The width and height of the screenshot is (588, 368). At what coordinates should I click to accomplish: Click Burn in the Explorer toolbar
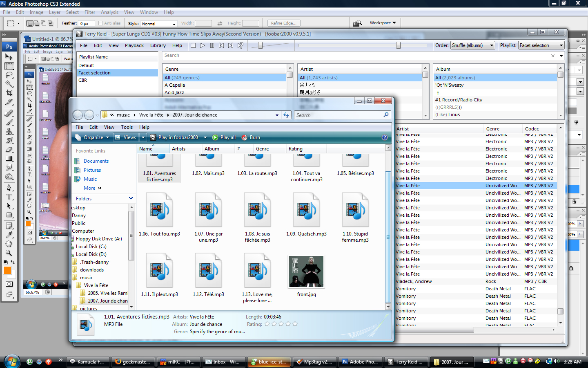(251, 137)
